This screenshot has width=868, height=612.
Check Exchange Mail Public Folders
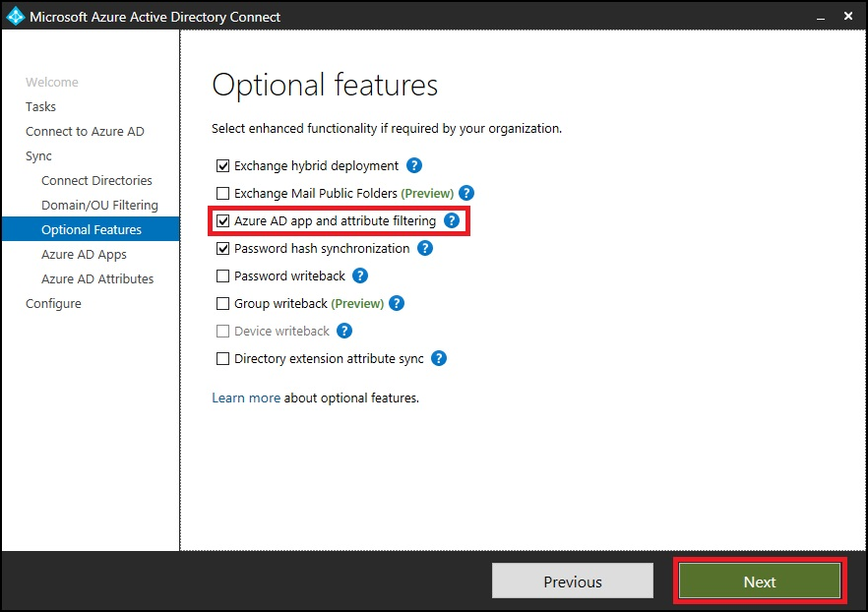pos(222,193)
